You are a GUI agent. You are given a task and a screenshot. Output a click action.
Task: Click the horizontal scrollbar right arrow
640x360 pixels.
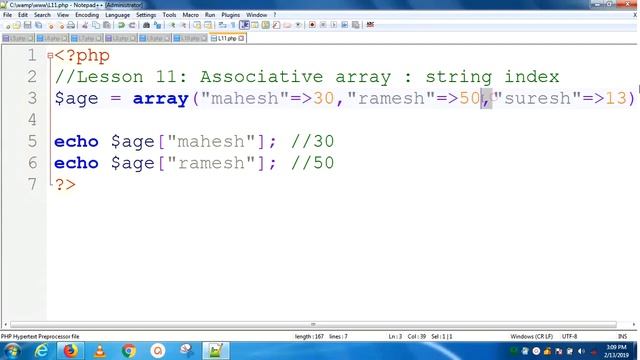point(634,324)
